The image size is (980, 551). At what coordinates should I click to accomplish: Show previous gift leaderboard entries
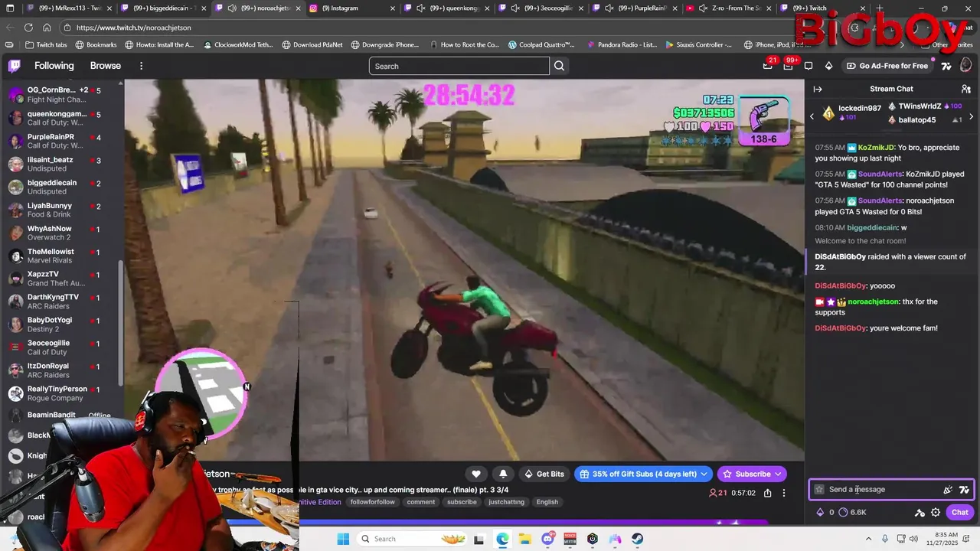(812, 117)
